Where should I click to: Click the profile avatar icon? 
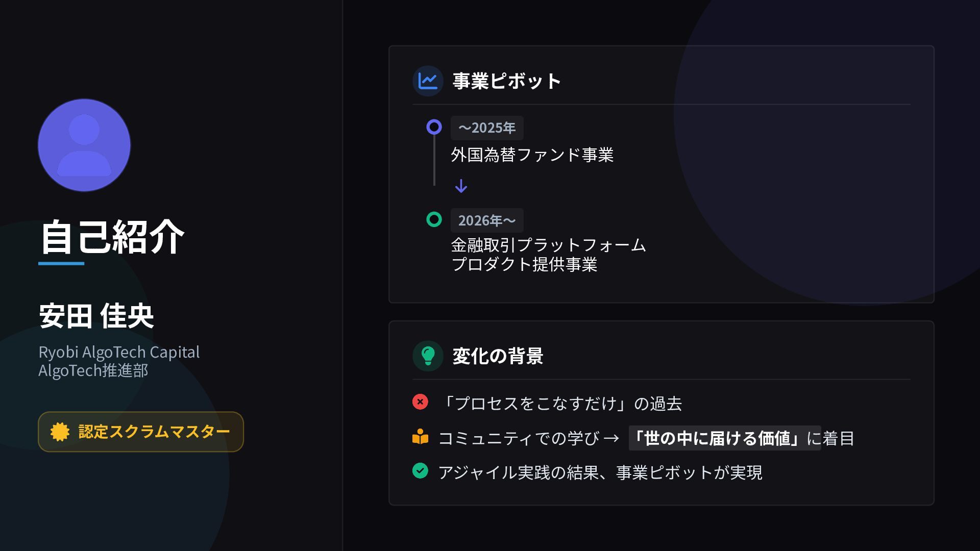84,145
